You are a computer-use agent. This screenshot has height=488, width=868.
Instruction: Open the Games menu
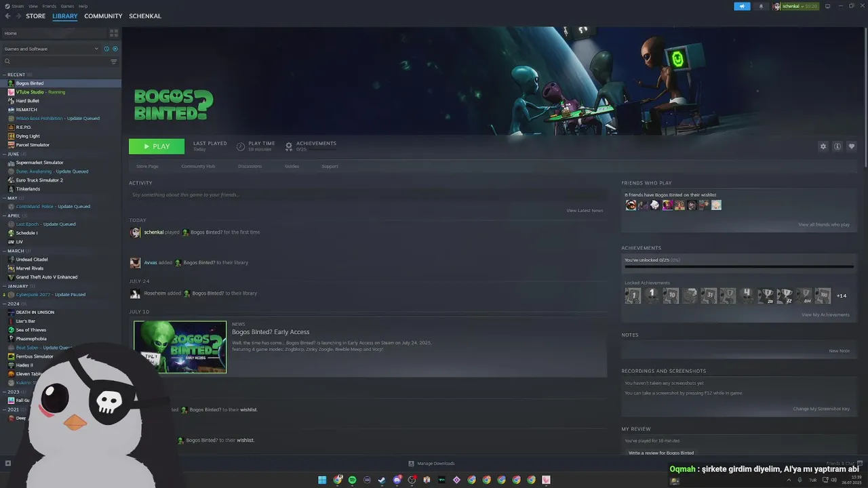[x=67, y=6]
